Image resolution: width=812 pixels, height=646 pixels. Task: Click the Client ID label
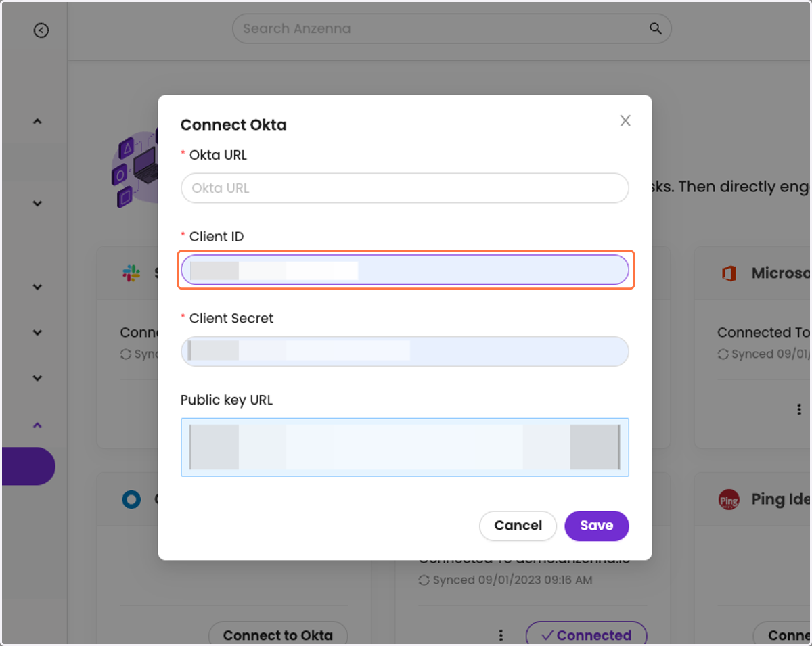[217, 237]
